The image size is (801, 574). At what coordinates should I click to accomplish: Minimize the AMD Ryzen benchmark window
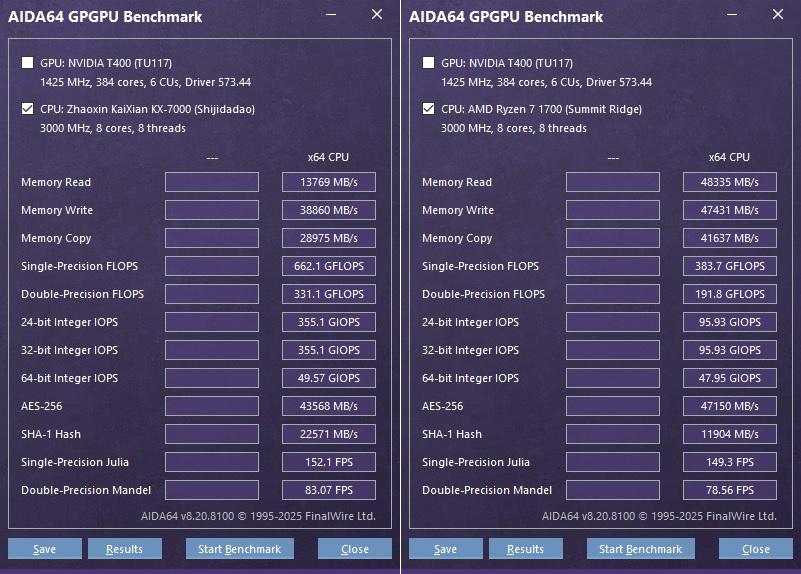(732, 15)
